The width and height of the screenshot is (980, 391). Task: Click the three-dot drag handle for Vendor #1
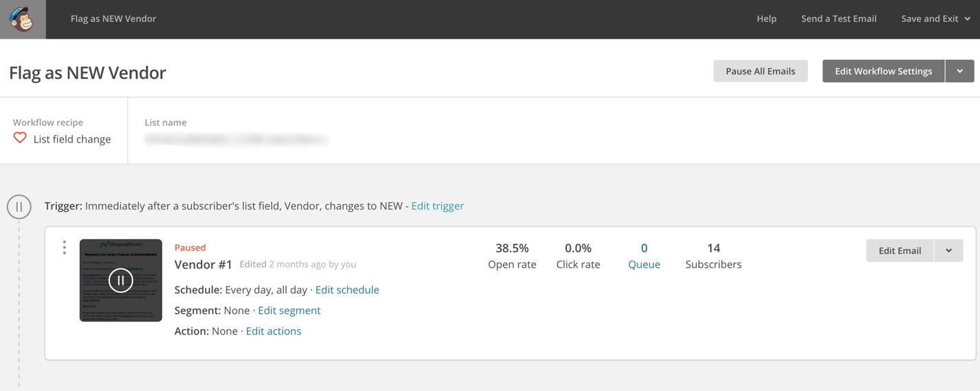pyautogui.click(x=65, y=248)
